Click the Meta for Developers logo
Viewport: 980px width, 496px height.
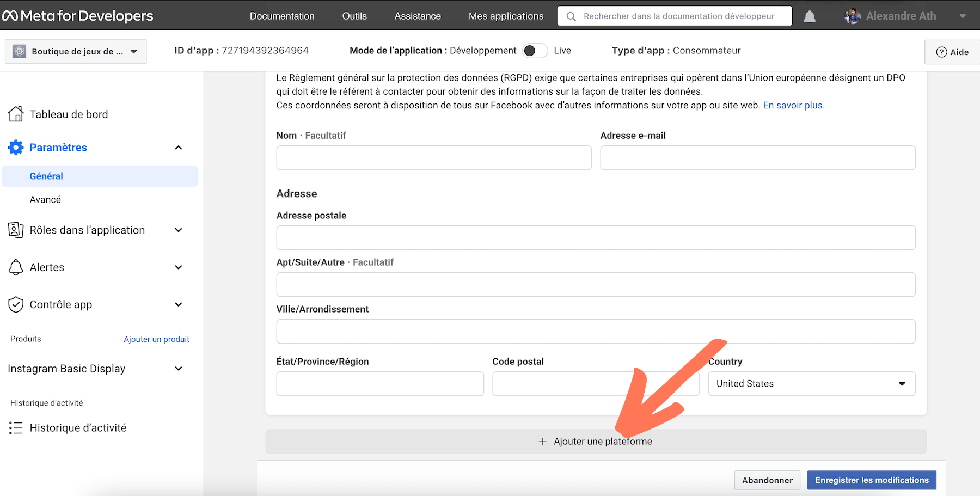[x=78, y=16]
